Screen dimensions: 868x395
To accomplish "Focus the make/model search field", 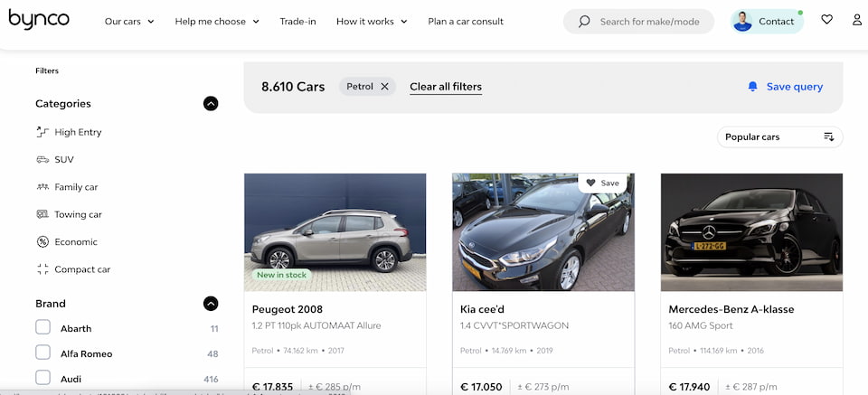I will click(x=648, y=22).
